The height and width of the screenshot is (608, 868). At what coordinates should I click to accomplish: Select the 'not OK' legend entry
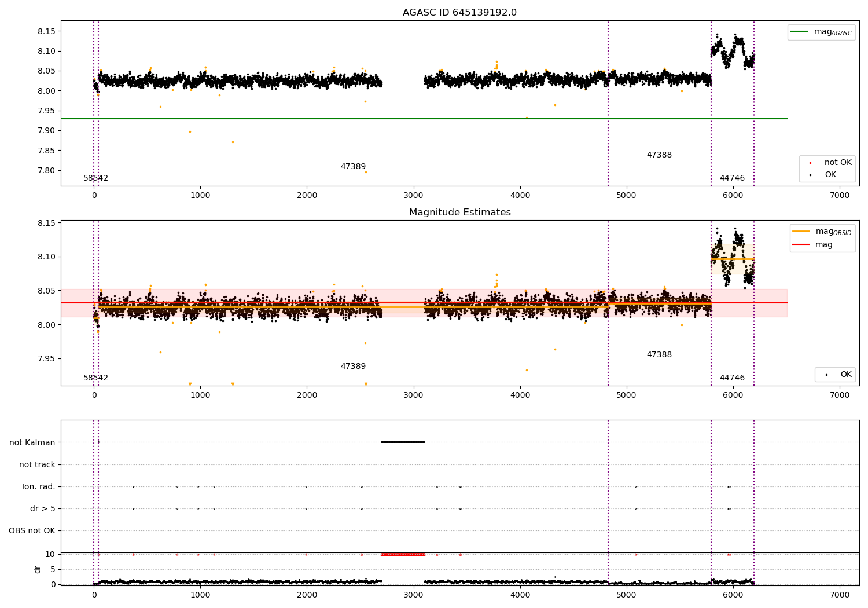pyautogui.click(x=838, y=163)
